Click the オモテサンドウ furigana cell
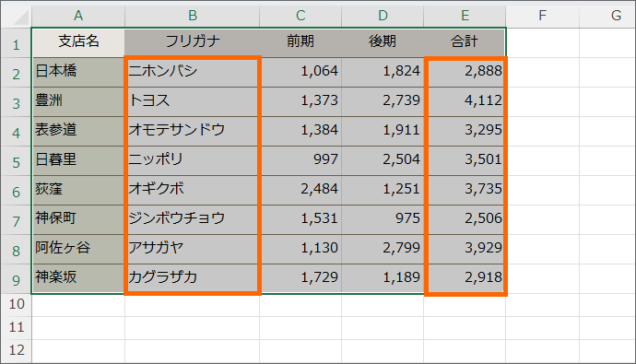The height and width of the screenshot is (364, 636). pyautogui.click(x=193, y=132)
